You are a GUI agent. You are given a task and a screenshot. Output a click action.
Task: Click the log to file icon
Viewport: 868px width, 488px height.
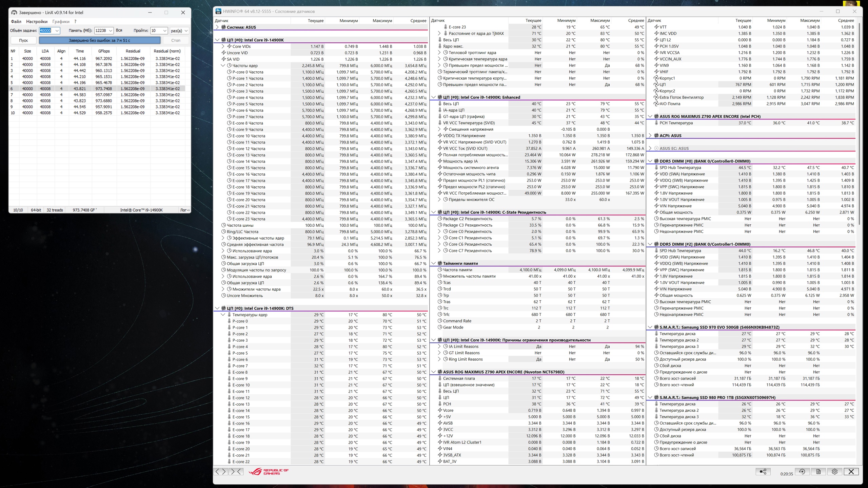coord(818,472)
